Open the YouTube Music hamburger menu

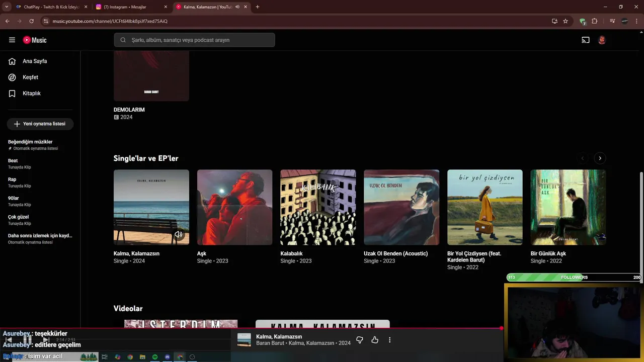tap(12, 40)
